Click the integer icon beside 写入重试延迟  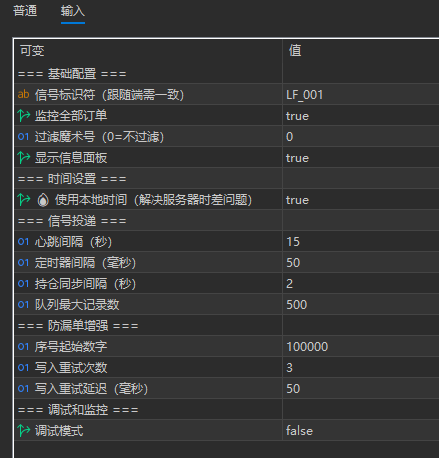pyautogui.click(x=23, y=389)
